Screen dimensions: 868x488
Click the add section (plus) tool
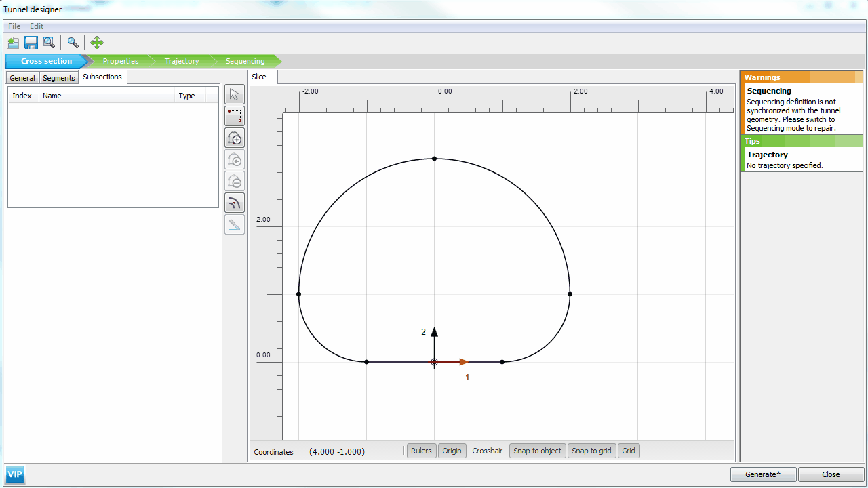point(235,138)
